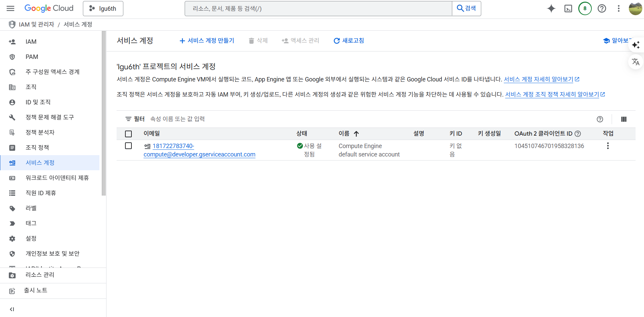Open 조직 정책 sidebar item
The image size is (644, 317).
50,148
